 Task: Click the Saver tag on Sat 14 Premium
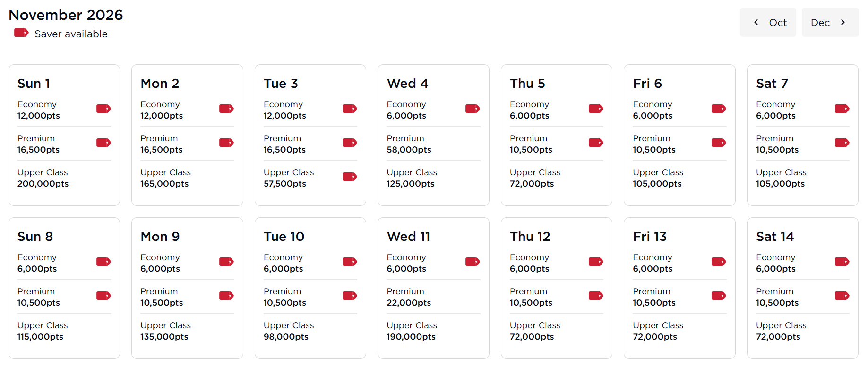(x=842, y=296)
